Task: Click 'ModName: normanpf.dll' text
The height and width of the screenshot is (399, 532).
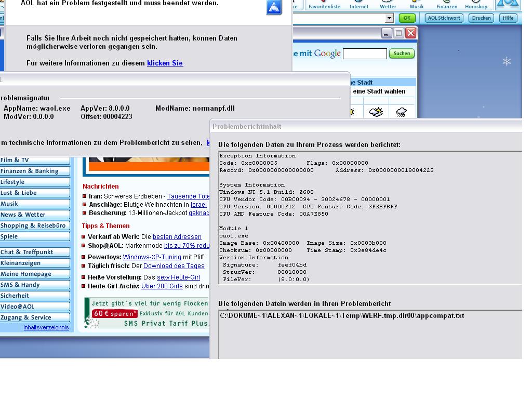Action: tap(195, 108)
